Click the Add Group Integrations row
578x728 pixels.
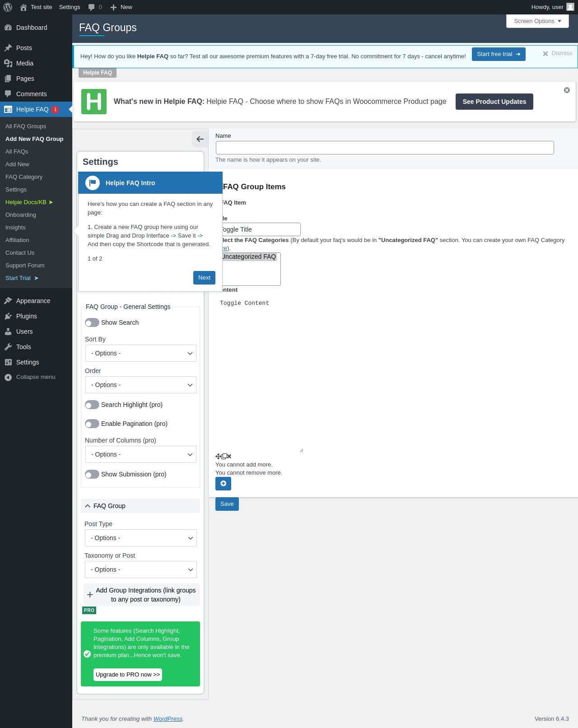142,595
